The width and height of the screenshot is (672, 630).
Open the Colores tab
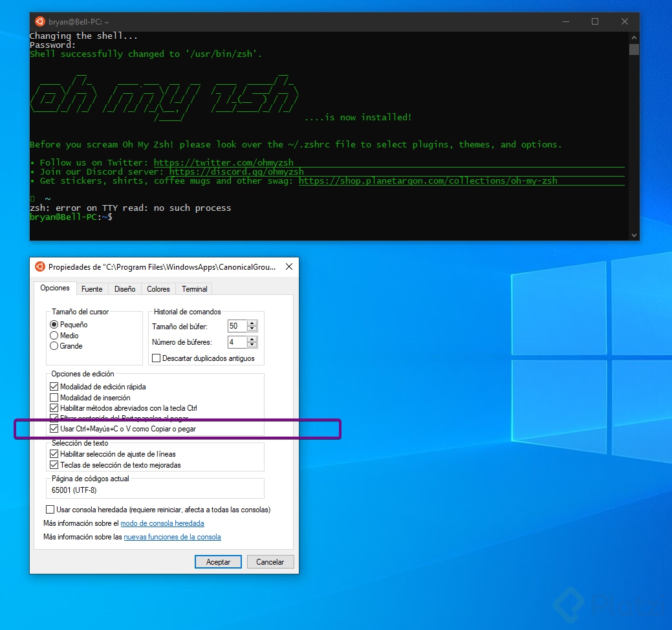[x=158, y=289]
